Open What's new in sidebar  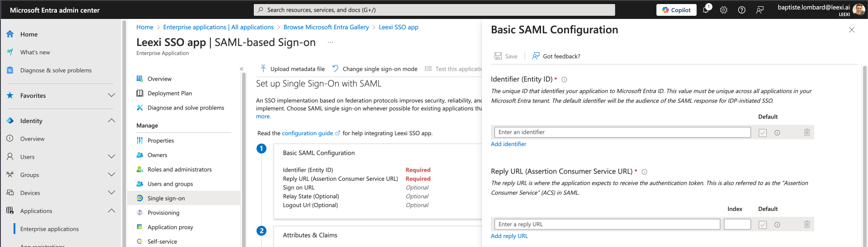(35, 52)
